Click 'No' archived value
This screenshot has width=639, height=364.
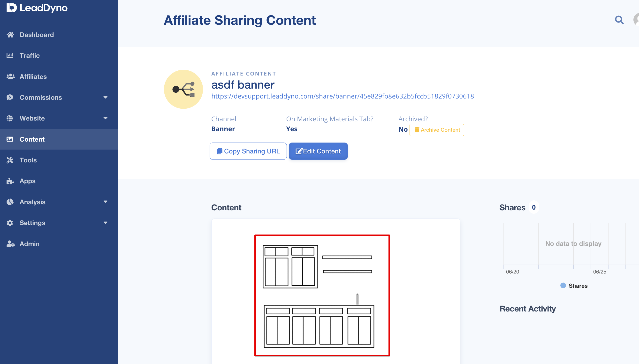pyautogui.click(x=403, y=129)
